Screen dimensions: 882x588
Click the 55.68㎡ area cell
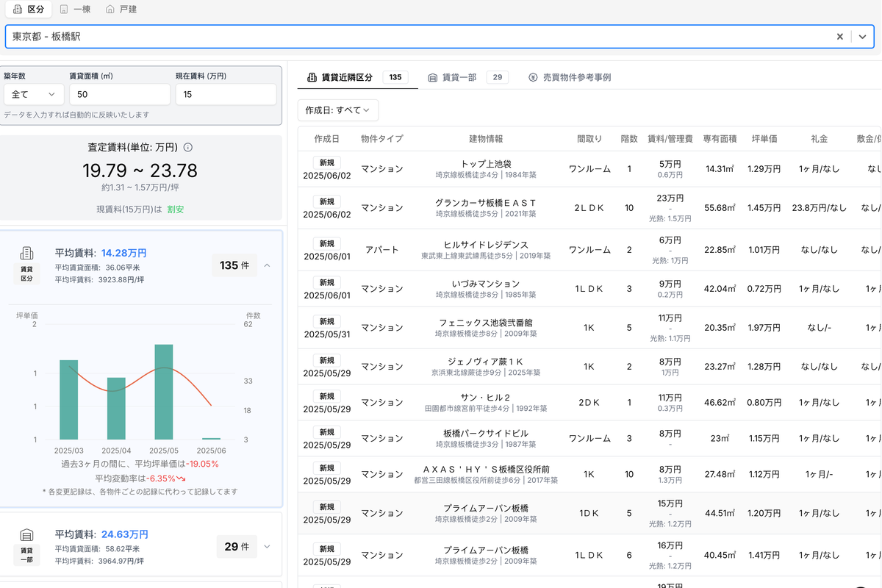click(720, 208)
